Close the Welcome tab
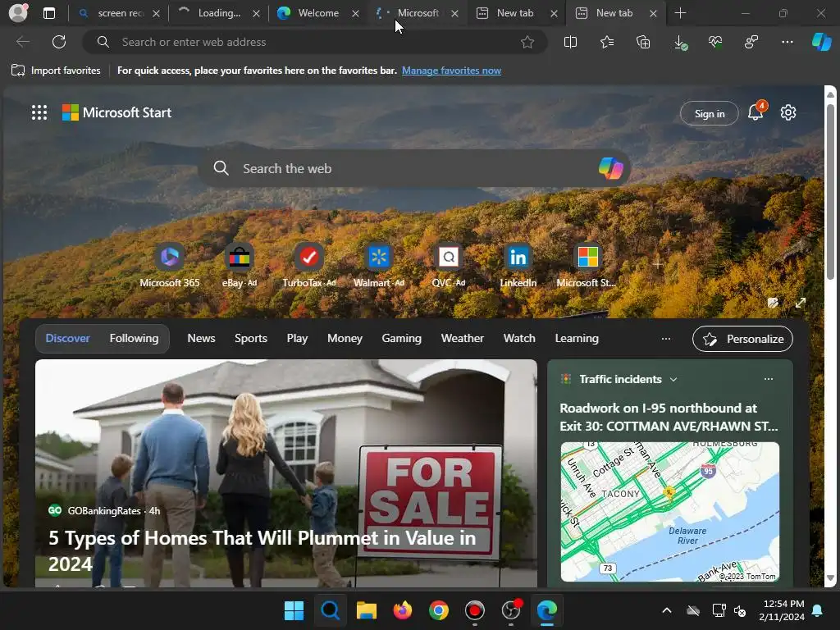 coord(355,13)
